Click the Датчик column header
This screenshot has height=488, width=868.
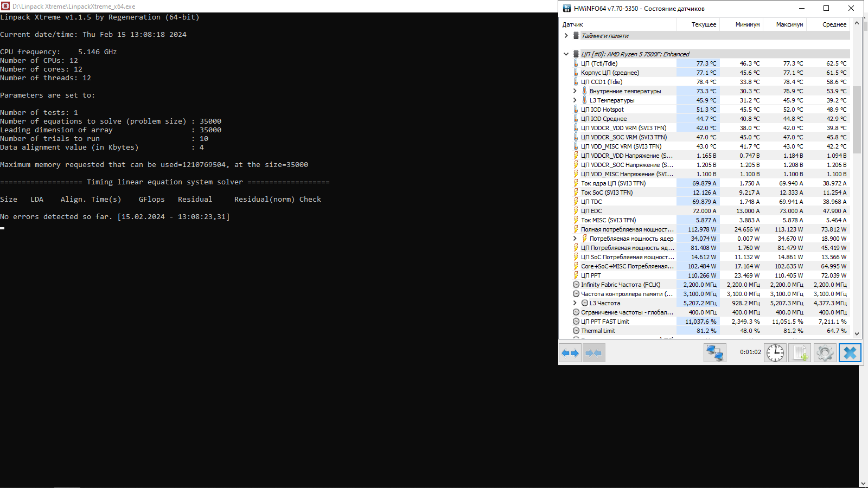[617, 24]
